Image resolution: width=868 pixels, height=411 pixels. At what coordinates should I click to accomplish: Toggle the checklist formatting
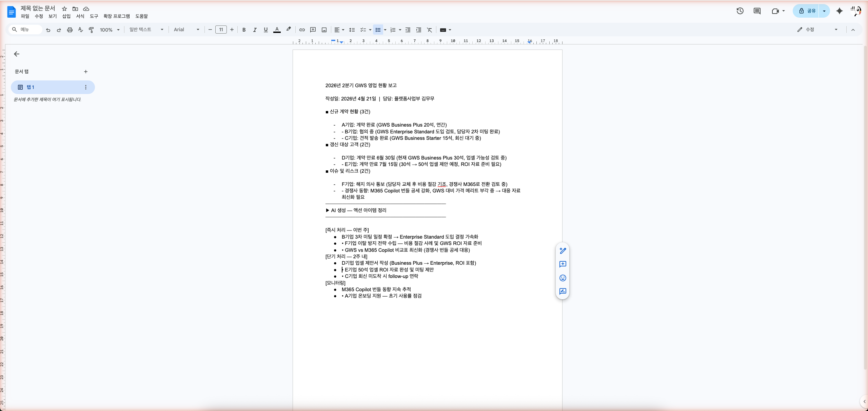363,30
